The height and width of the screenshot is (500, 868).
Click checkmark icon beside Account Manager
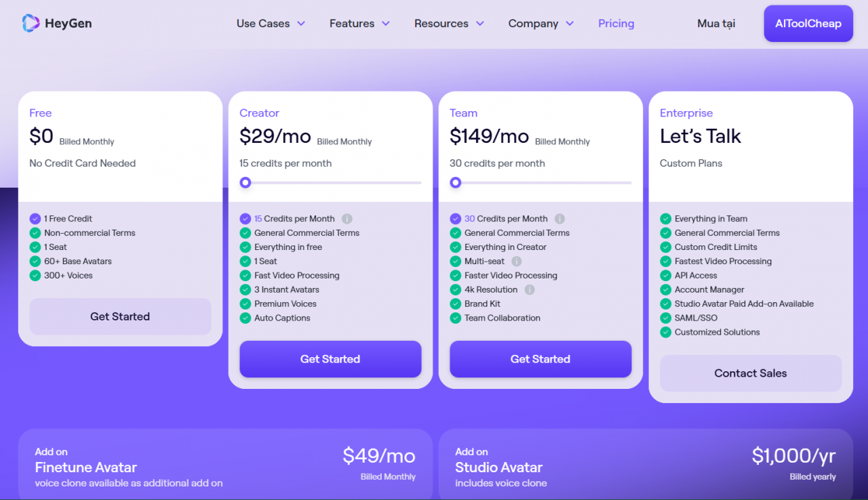(666, 290)
